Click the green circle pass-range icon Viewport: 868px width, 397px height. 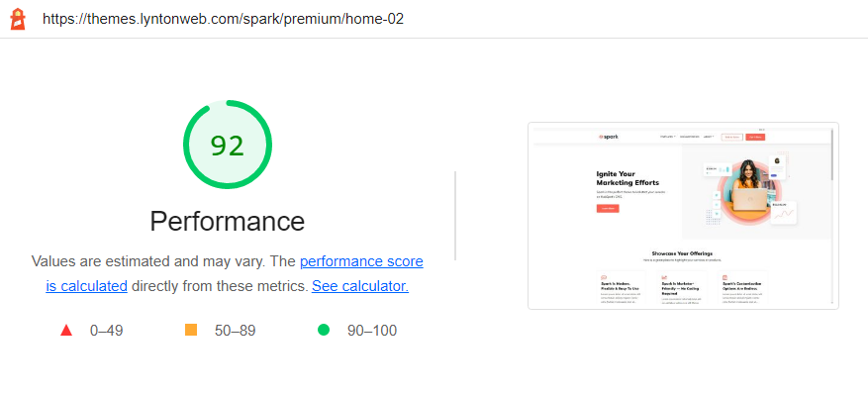click(x=324, y=330)
